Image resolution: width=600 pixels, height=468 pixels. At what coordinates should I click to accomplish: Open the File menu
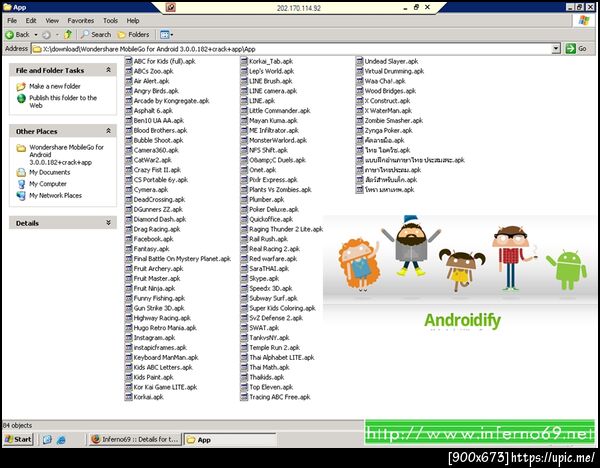pos(12,21)
